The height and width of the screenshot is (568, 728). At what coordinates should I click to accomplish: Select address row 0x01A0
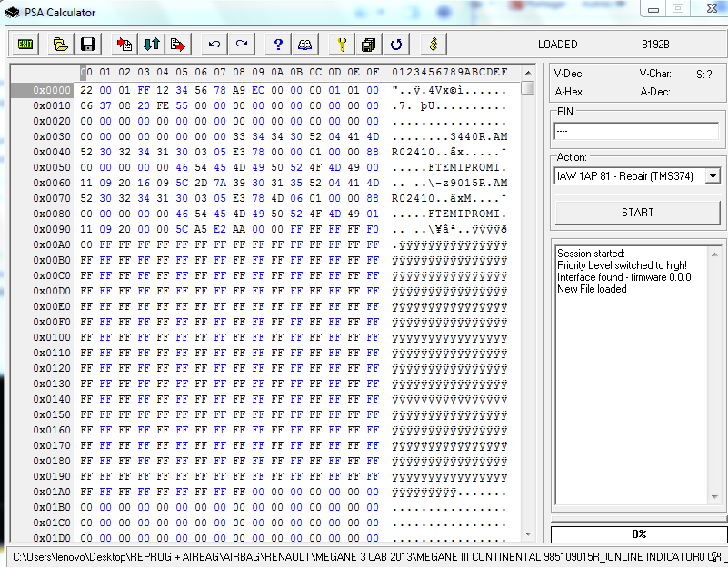pyautogui.click(x=51, y=492)
